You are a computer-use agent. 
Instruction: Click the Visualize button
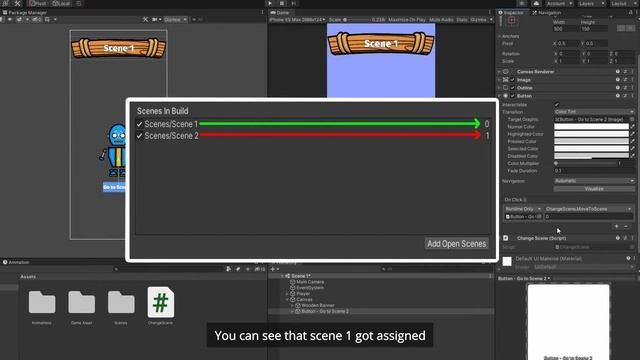click(x=594, y=189)
